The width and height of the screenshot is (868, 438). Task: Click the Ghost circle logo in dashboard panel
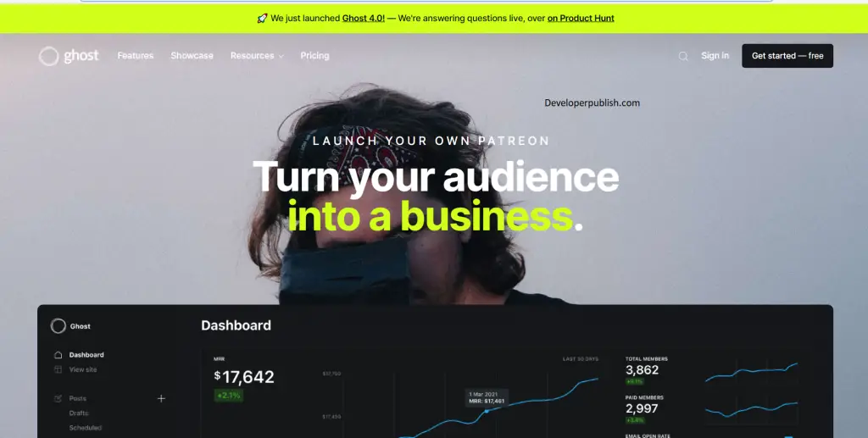click(58, 326)
